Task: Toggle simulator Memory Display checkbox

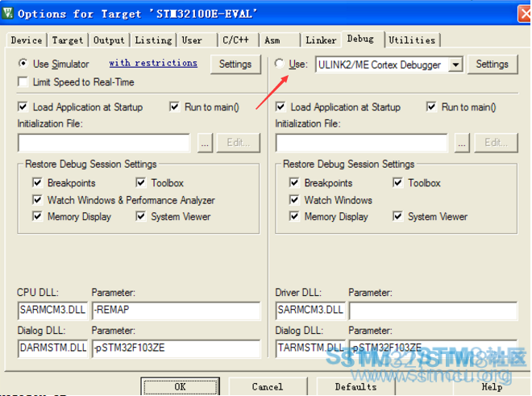Action: coord(37,216)
